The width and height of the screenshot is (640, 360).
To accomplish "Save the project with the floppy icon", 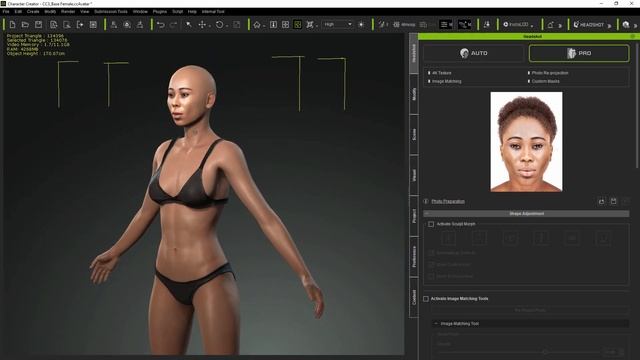I will (38, 25).
